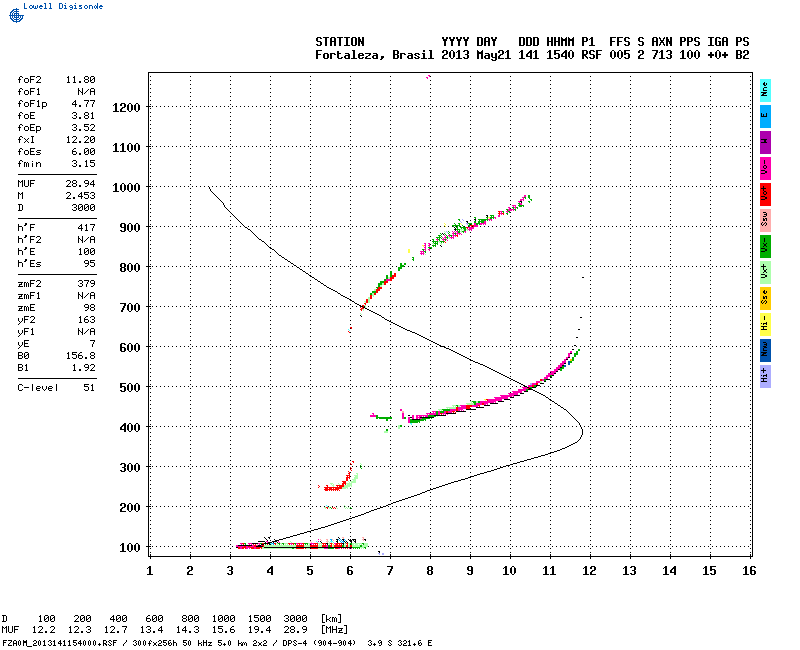Image resolution: width=800 pixels, height=650 pixels.
Task: Click the foF1p value 4.77
Action: click(83, 104)
